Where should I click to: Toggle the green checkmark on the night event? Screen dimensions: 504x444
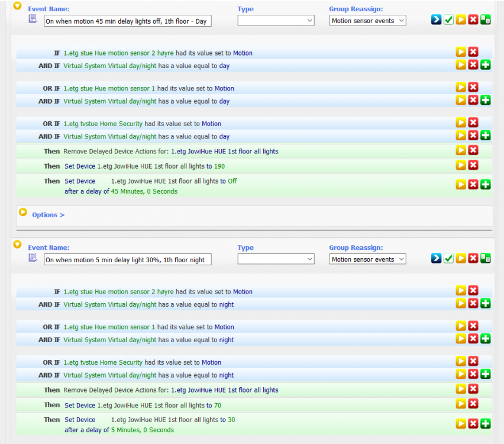click(x=448, y=259)
